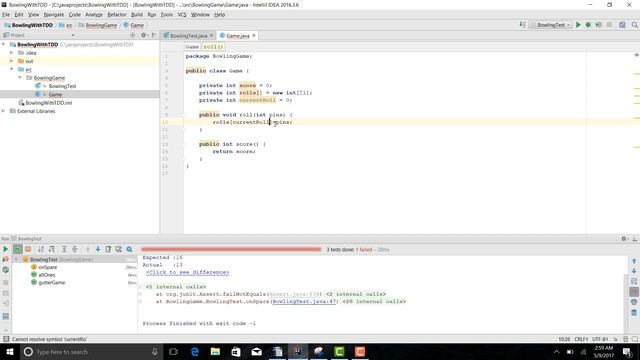Click UTF-8 encoding selector in status bar
The image size is (640, 360).
pos(600,339)
